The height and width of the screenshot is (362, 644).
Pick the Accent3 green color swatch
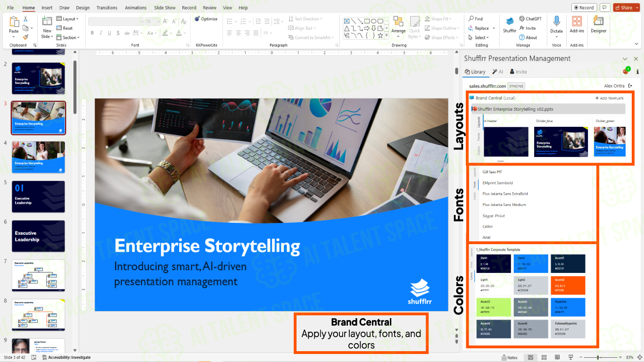[x=494, y=307]
